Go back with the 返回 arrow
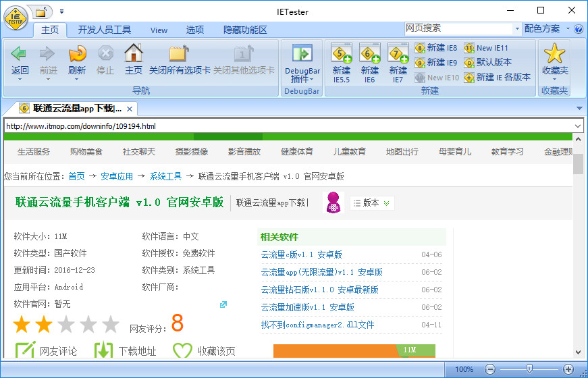Screen dimensions: 588x378 [19, 54]
